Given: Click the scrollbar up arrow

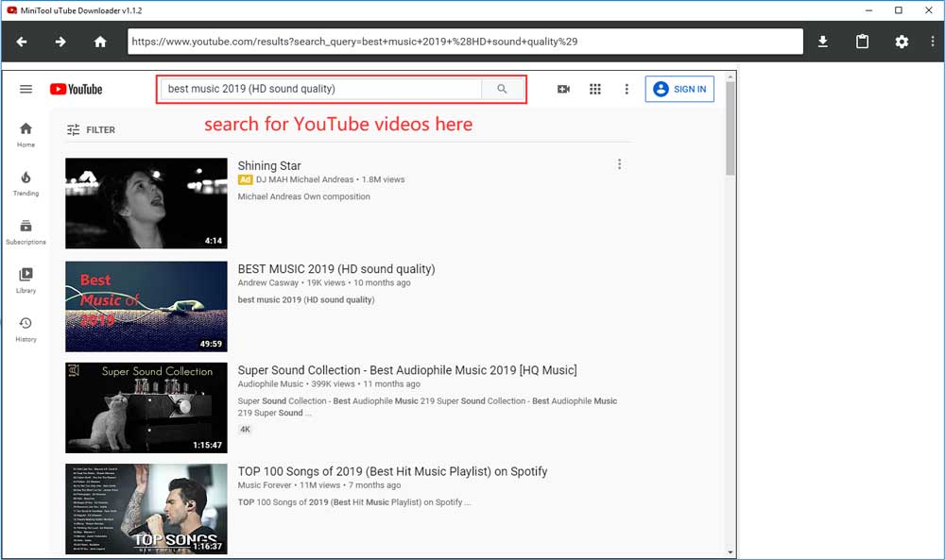Looking at the screenshot, I should click(x=730, y=77).
